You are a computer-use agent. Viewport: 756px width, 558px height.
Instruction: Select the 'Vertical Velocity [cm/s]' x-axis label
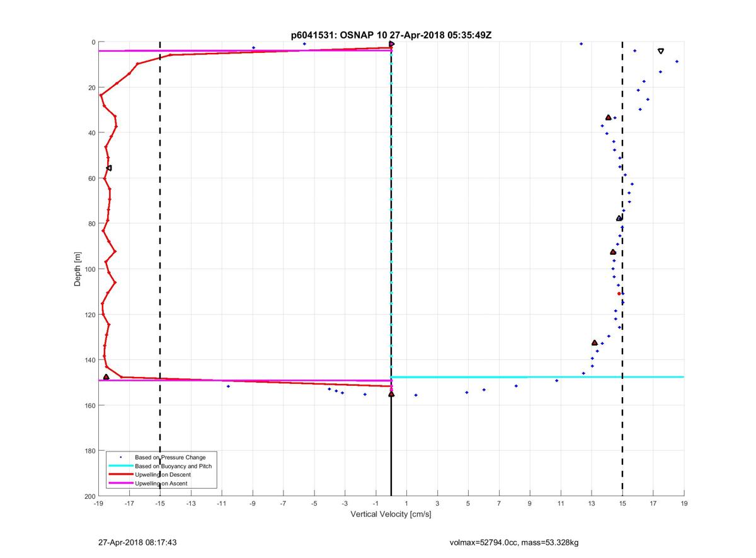pos(391,514)
